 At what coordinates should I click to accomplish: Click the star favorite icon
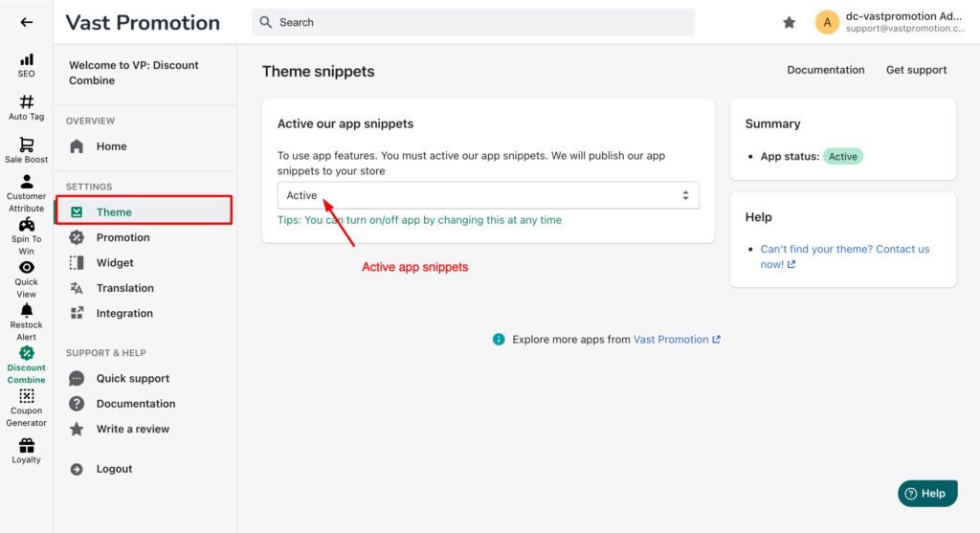[x=789, y=23]
